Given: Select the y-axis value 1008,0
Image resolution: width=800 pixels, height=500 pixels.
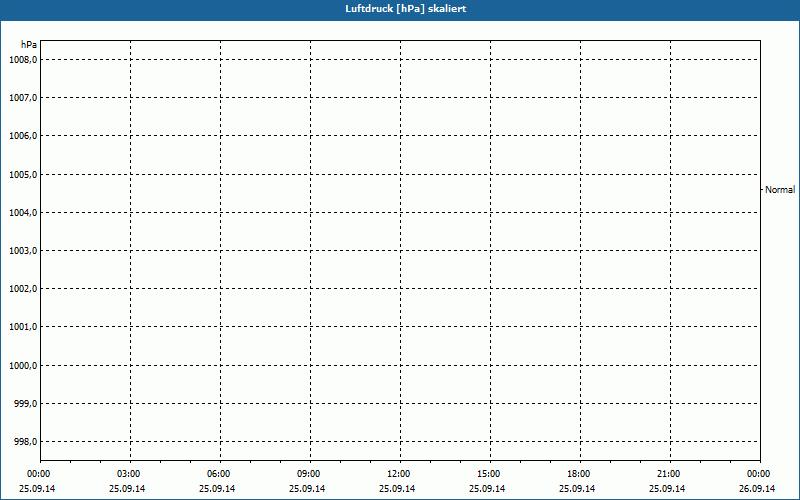Looking at the screenshot, I should tap(23, 60).
